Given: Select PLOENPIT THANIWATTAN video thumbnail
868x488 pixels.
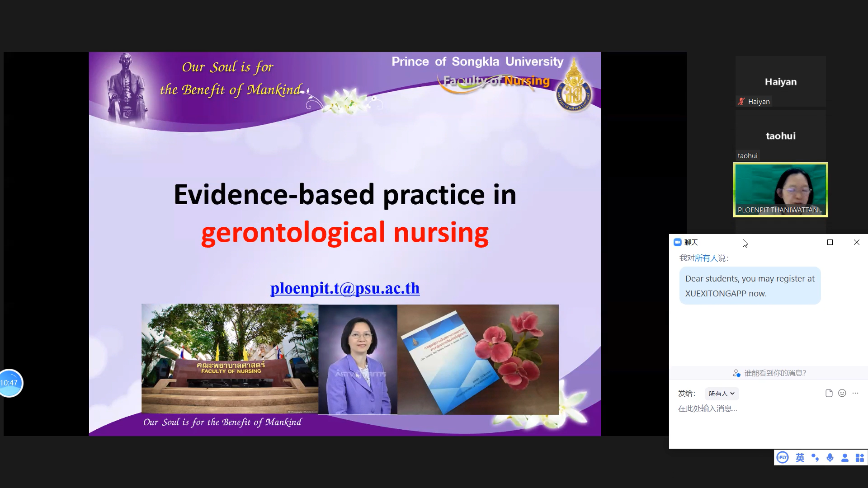Looking at the screenshot, I should (x=780, y=190).
